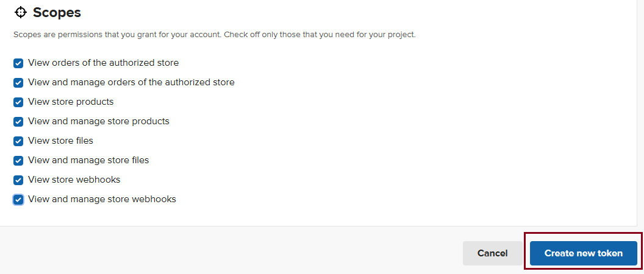Click the 'View orders of the authorized store' label
This screenshot has height=274, width=644.
(x=103, y=63)
